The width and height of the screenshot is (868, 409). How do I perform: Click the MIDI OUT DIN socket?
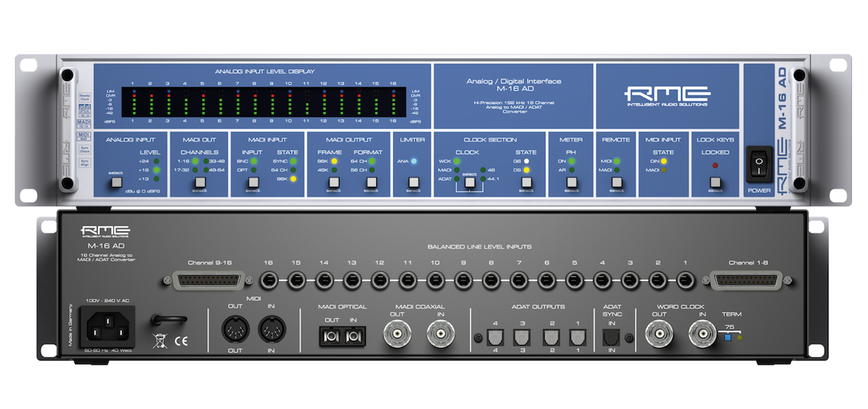point(234,330)
